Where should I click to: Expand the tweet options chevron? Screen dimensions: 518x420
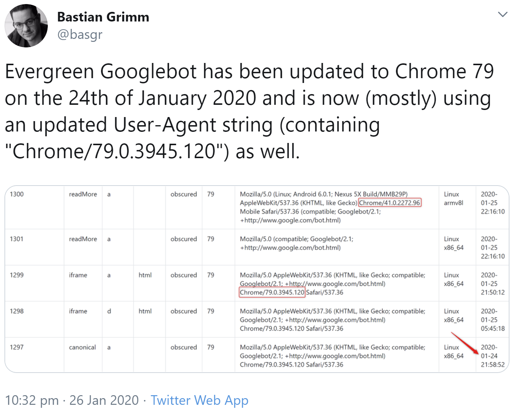503,14
